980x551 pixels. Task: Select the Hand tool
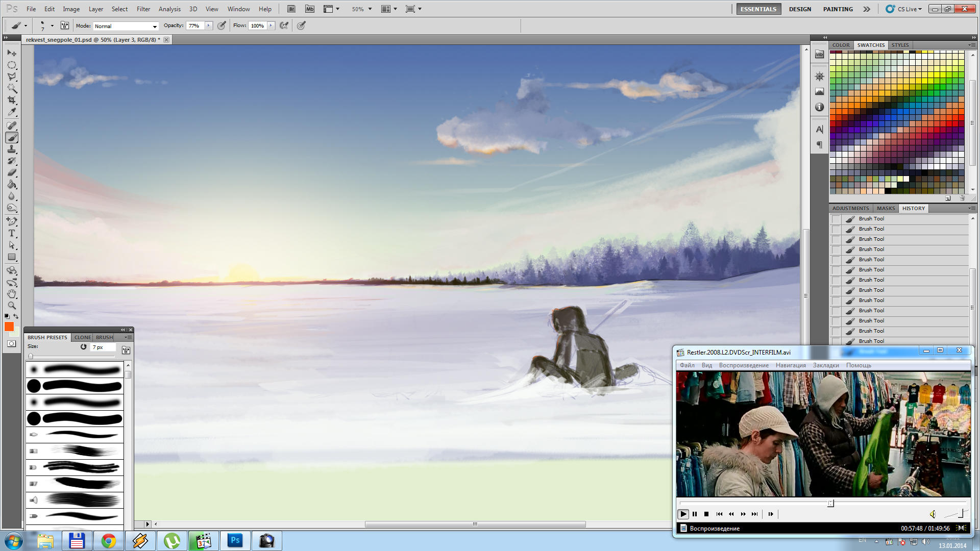point(12,294)
